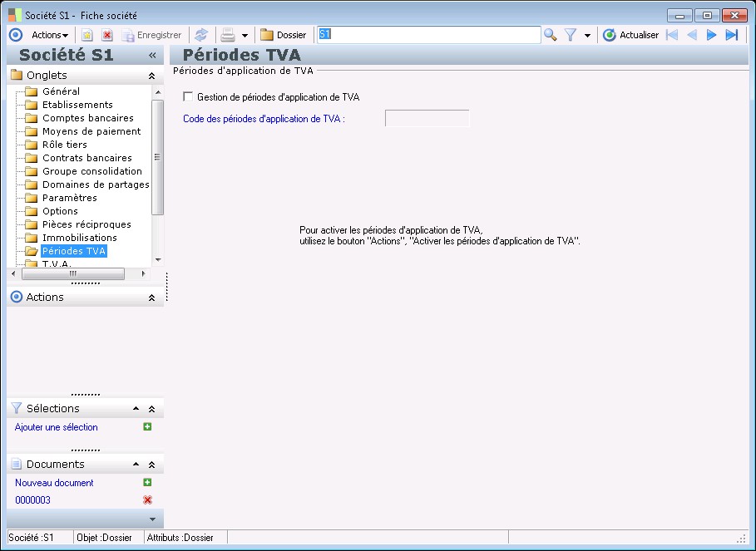Select Périodes TVA tree item
Image resolution: width=756 pixels, height=551 pixels.
74,251
